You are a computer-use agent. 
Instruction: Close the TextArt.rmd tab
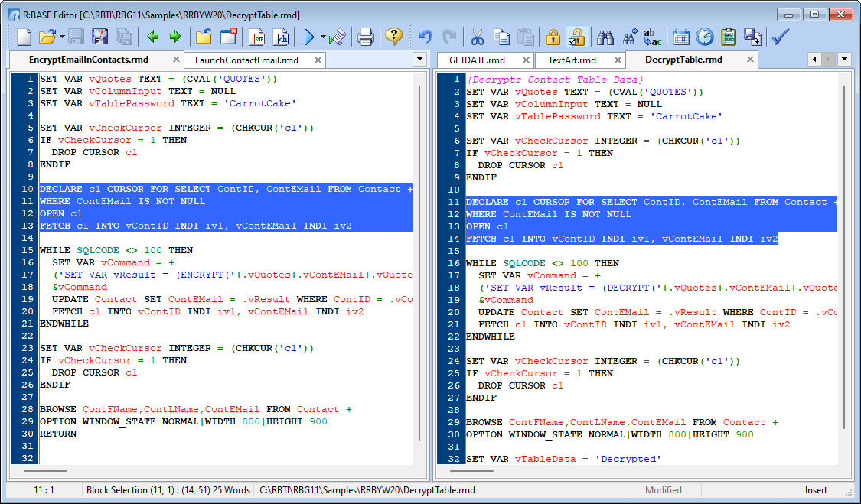618,60
